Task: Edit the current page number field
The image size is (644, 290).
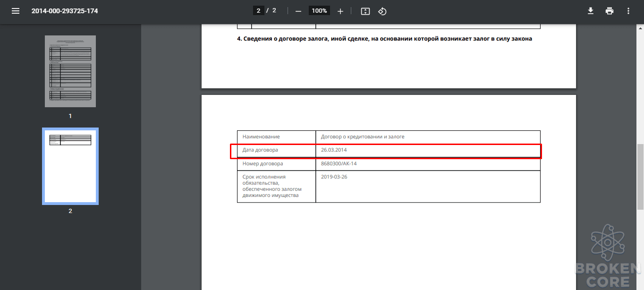Action: [x=258, y=11]
